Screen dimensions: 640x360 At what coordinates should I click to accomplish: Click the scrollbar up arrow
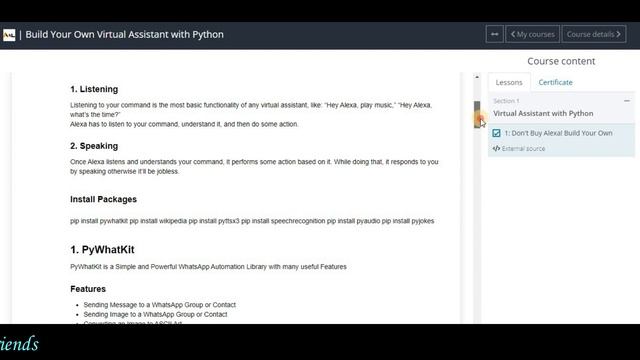pyautogui.click(x=477, y=77)
